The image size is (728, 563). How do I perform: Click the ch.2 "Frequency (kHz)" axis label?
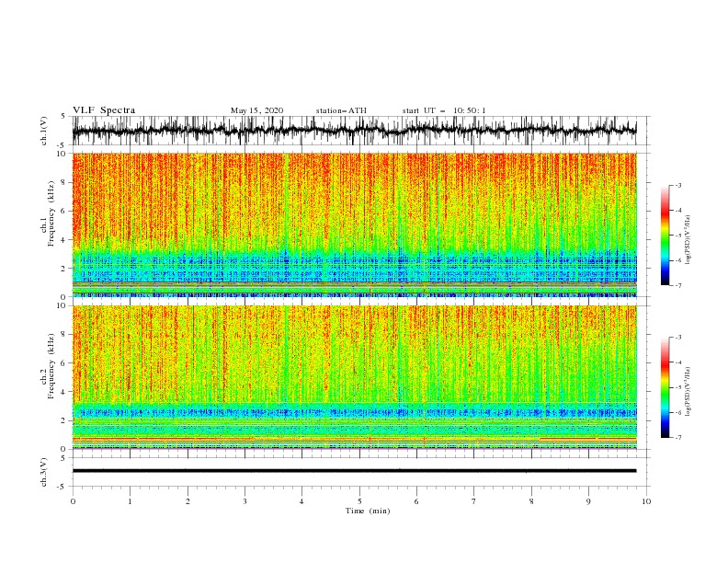[51, 366]
